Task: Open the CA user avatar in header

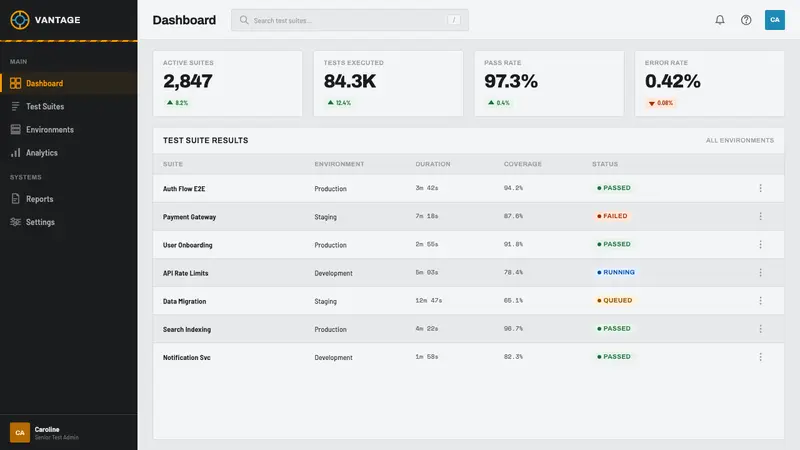Action: click(774, 20)
